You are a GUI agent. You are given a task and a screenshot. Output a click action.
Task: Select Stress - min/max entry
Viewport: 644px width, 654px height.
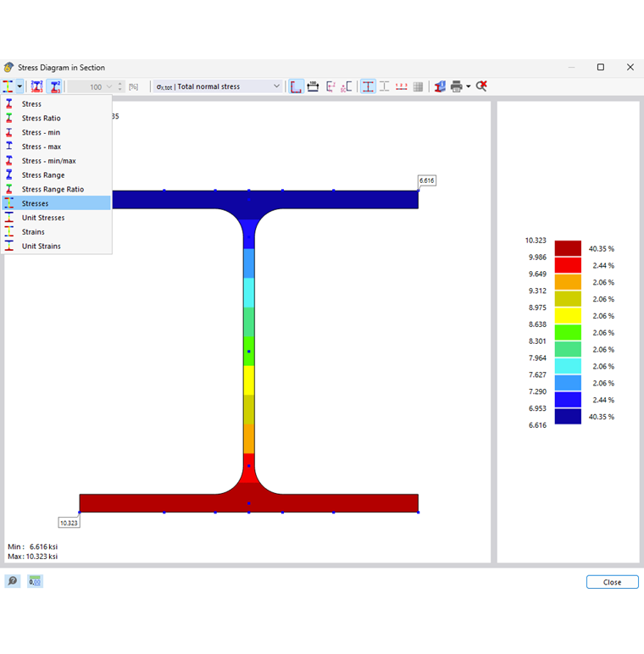click(x=56, y=161)
